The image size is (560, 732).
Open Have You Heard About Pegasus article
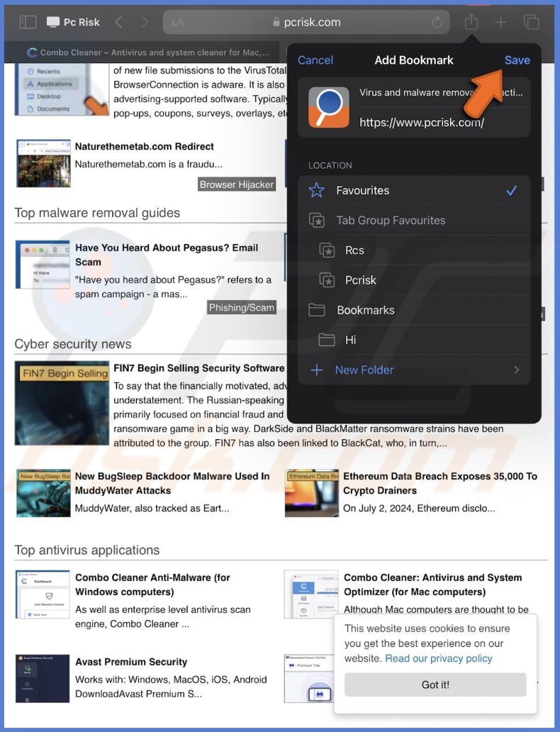(x=167, y=255)
